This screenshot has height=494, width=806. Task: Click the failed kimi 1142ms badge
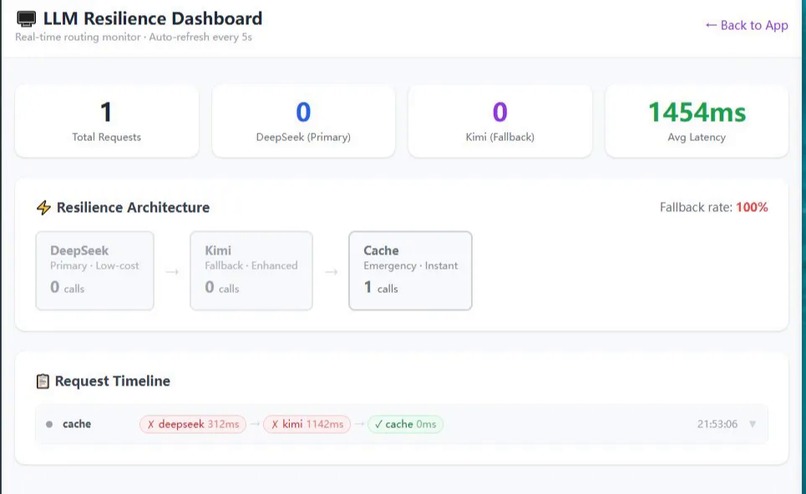(307, 424)
